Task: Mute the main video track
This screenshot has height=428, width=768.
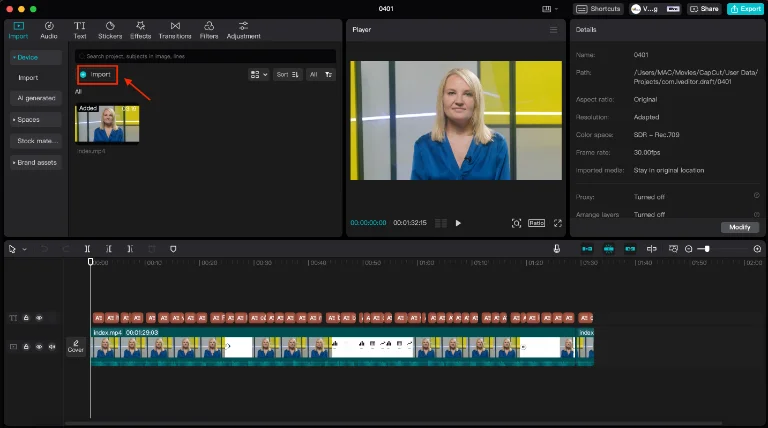Action: [x=52, y=347]
